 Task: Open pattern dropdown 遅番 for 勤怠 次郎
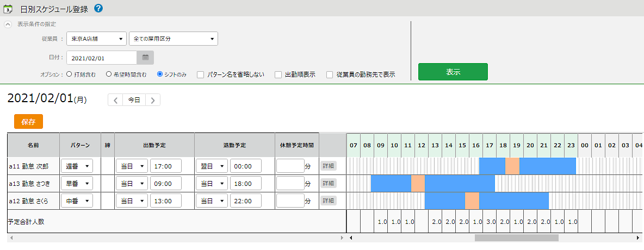pyautogui.click(x=77, y=166)
